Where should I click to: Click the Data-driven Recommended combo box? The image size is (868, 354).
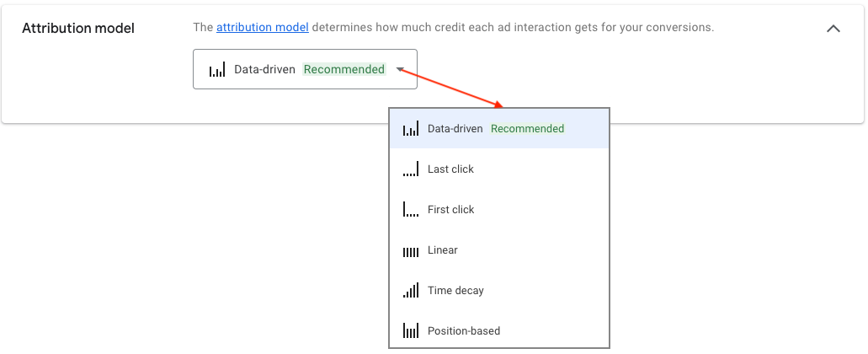[x=305, y=69]
